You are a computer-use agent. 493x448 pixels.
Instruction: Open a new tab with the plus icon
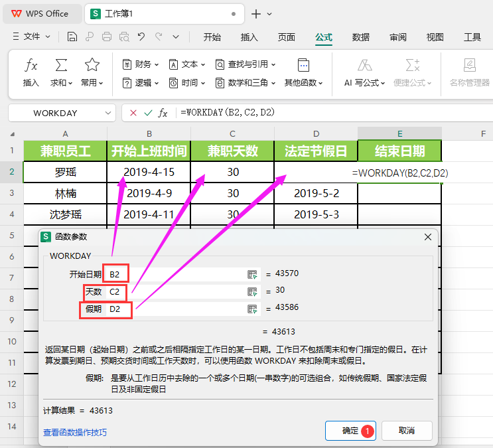(256, 14)
